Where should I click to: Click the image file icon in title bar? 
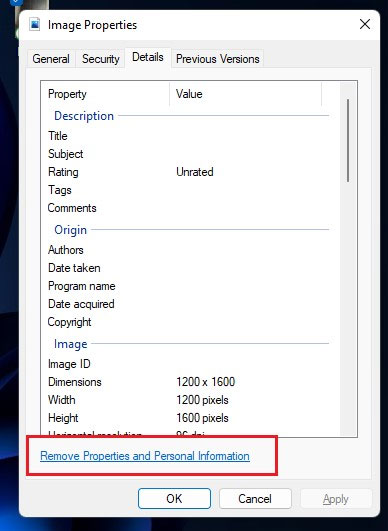(x=35, y=24)
